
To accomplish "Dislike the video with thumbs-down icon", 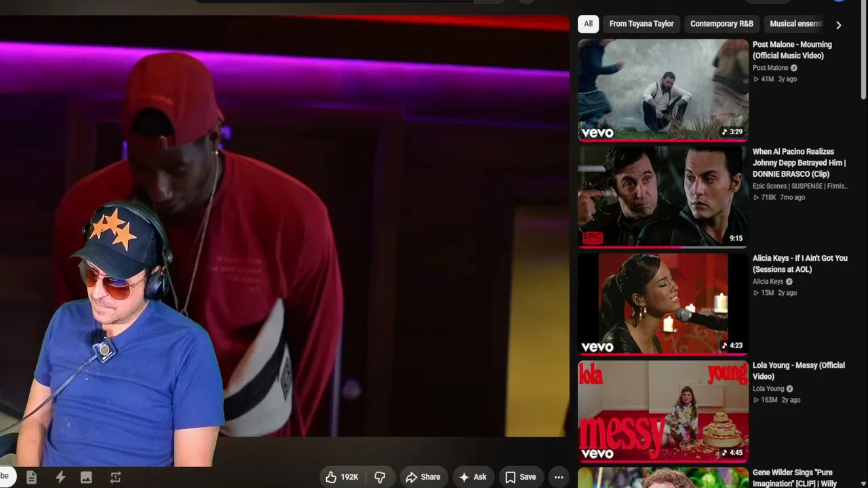I will pos(380,477).
